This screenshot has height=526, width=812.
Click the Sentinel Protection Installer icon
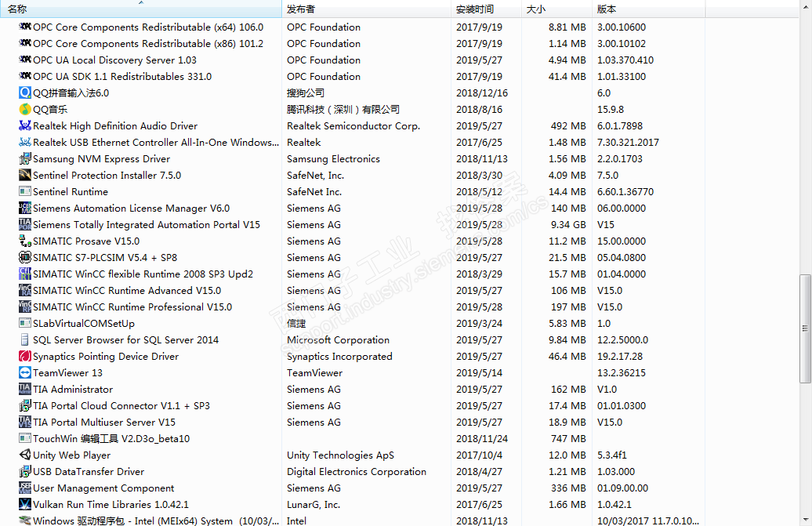25,175
